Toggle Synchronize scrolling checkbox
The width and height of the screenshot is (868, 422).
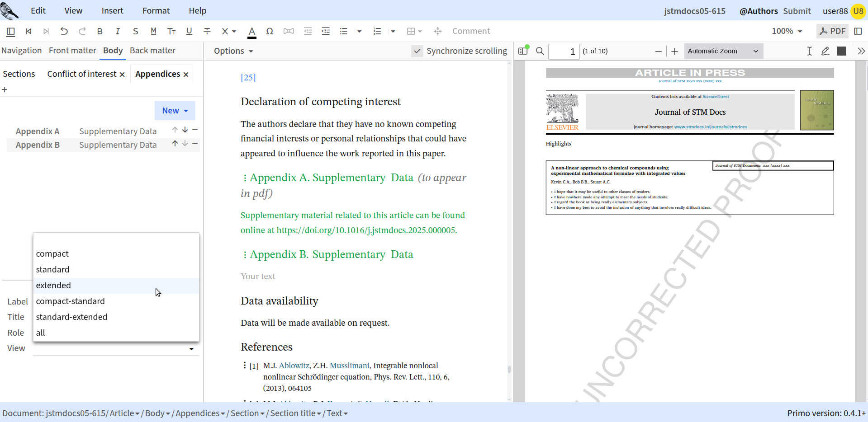point(417,51)
